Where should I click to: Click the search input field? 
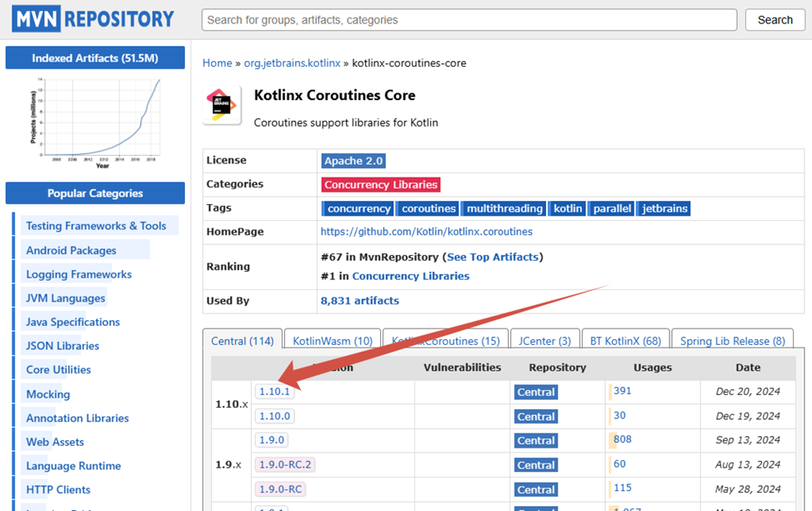pos(469,20)
